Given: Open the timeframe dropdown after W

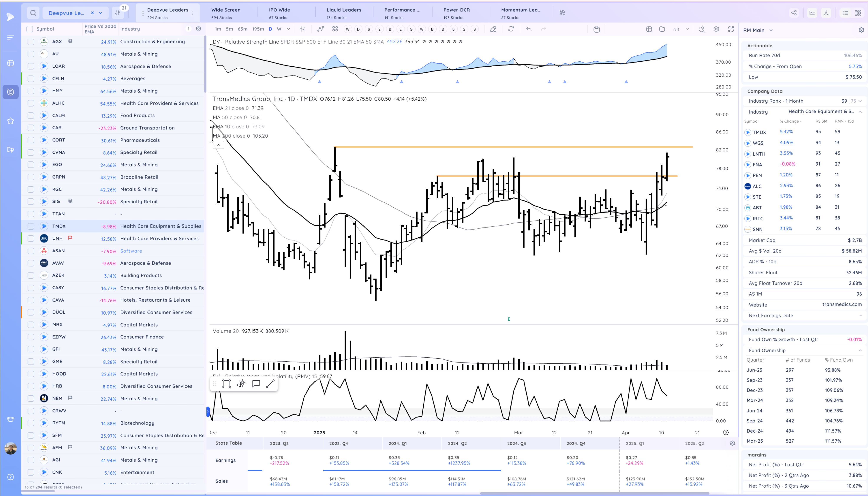Looking at the screenshot, I should pyautogui.click(x=288, y=29).
